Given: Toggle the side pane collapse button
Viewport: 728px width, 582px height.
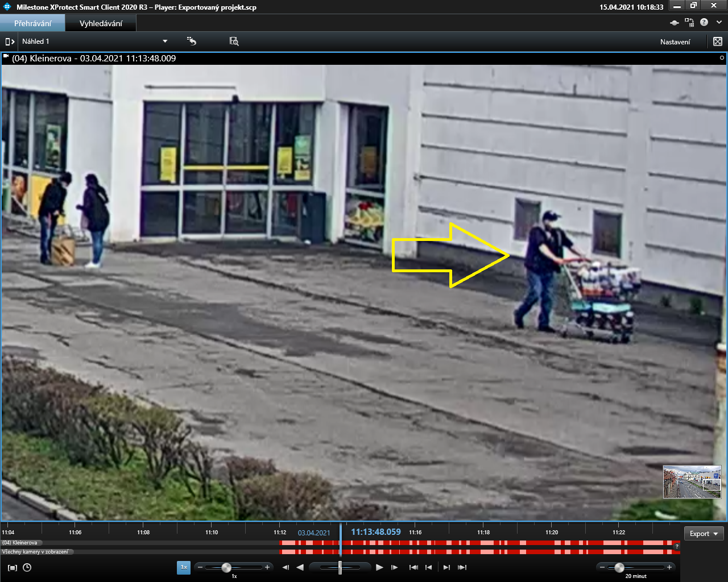Looking at the screenshot, I should (x=10, y=41).
